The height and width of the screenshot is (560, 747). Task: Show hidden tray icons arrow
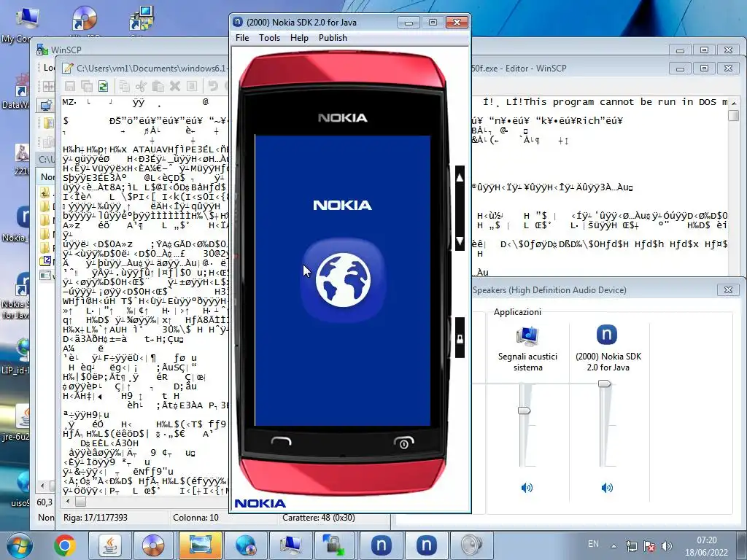point(614,545)
